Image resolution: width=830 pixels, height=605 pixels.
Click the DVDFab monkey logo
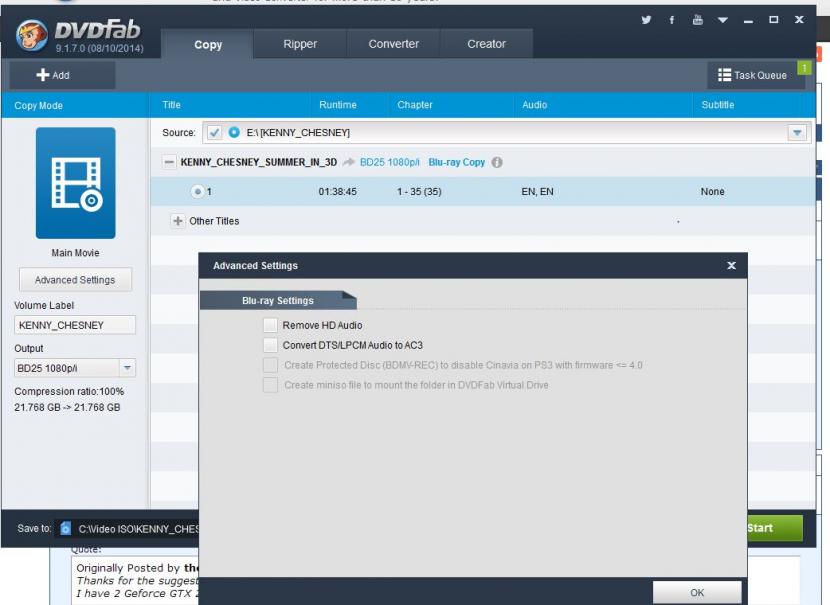click(32, 35)
